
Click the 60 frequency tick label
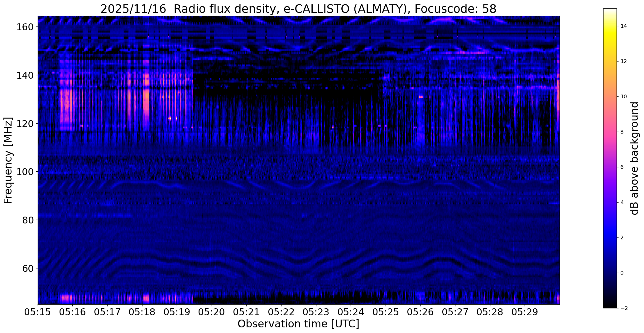28,268
